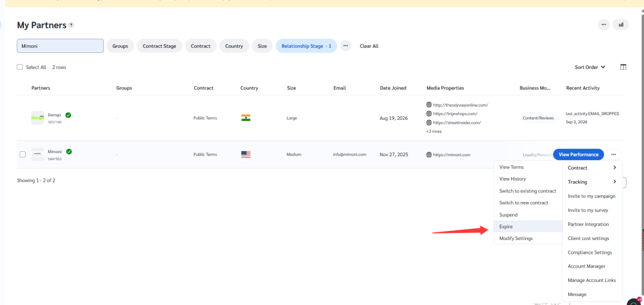Choose Suspend in the contract submenu
The height and width of the screenshot is (305, 644).
pyautogui.click(x=528, y=214)
